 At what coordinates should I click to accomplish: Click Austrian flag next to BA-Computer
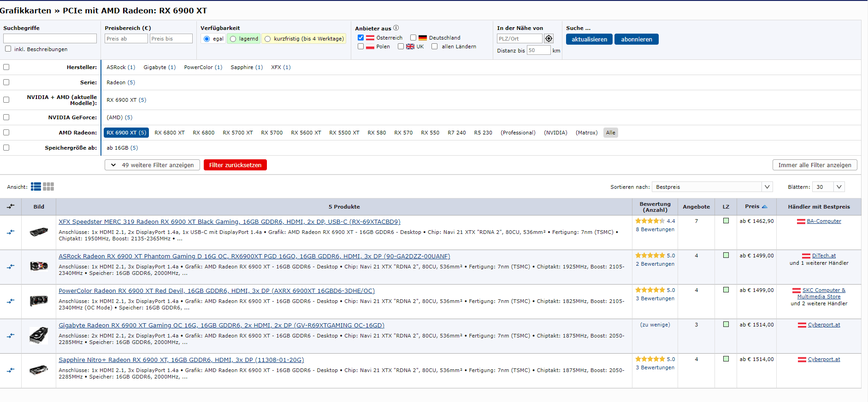801,221
